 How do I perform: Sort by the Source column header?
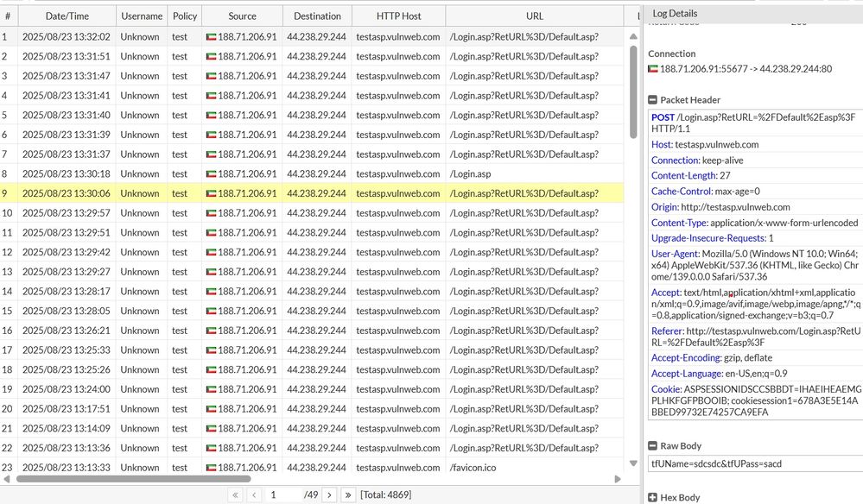242,16
